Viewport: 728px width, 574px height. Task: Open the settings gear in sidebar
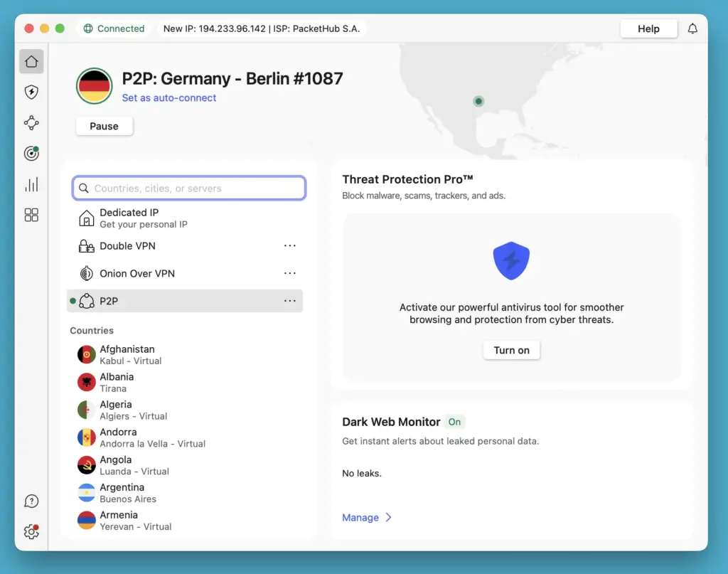[31, 531]
